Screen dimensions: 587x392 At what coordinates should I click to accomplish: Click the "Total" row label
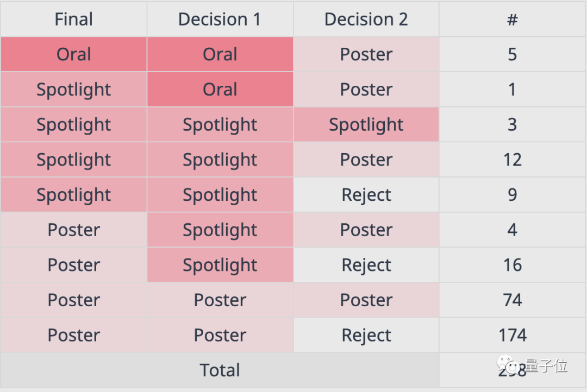coord(220,370)
